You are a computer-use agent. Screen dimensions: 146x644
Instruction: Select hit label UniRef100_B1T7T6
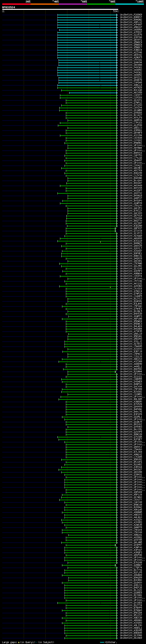coord(131,570)
